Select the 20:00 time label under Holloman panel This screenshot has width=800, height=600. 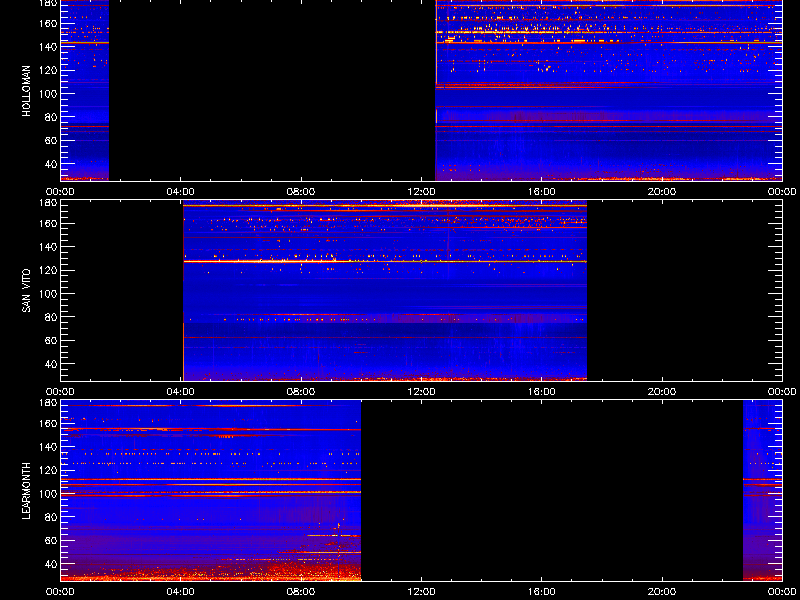(x=662, y=192)
